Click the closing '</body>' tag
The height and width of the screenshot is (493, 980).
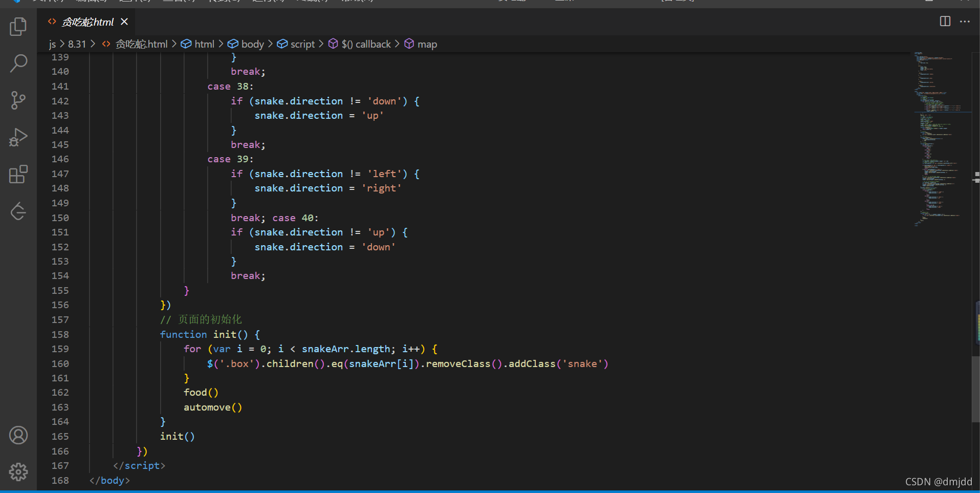[110, 481]
